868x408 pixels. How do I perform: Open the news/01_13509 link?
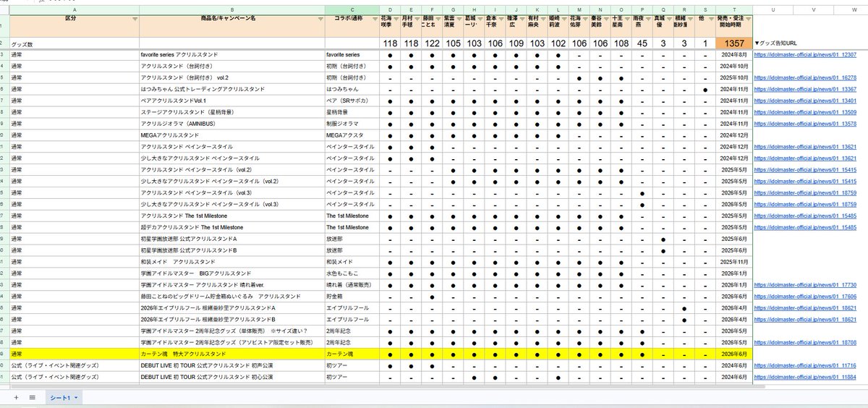point(805,112)
